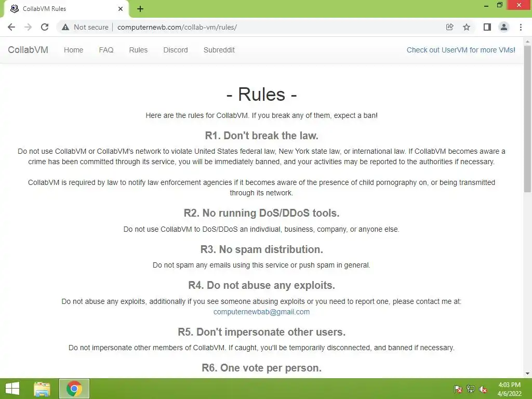Click the CollabVM brand logo text
Screen dimensions: 532x399
[28, 50]
